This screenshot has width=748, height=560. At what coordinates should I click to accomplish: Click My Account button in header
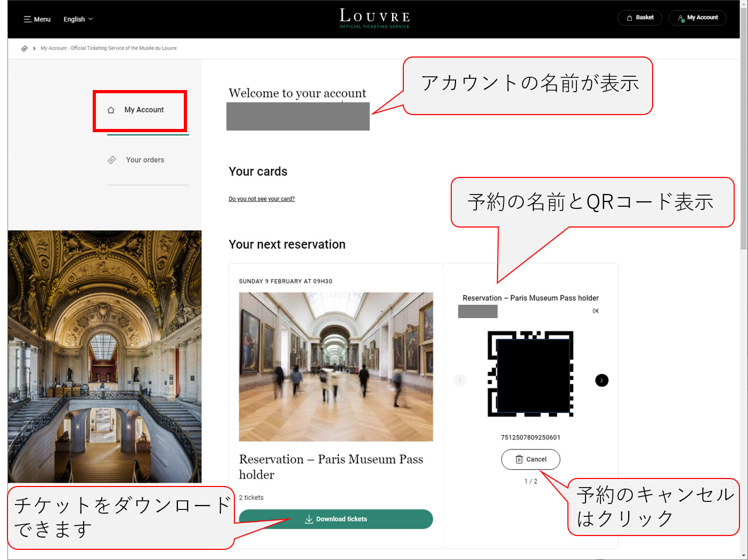click(x=697, y=18)
